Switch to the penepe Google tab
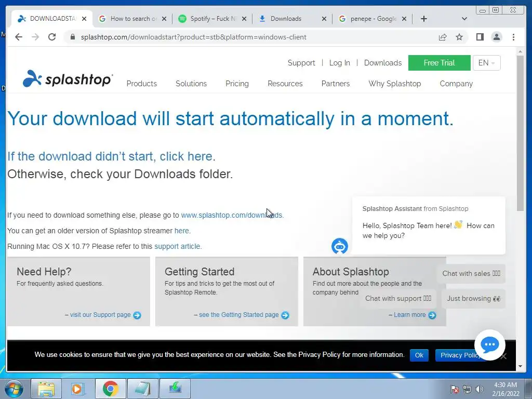This screenshot has height=399, width=532. pyautogui.click(x=373, y=19)
